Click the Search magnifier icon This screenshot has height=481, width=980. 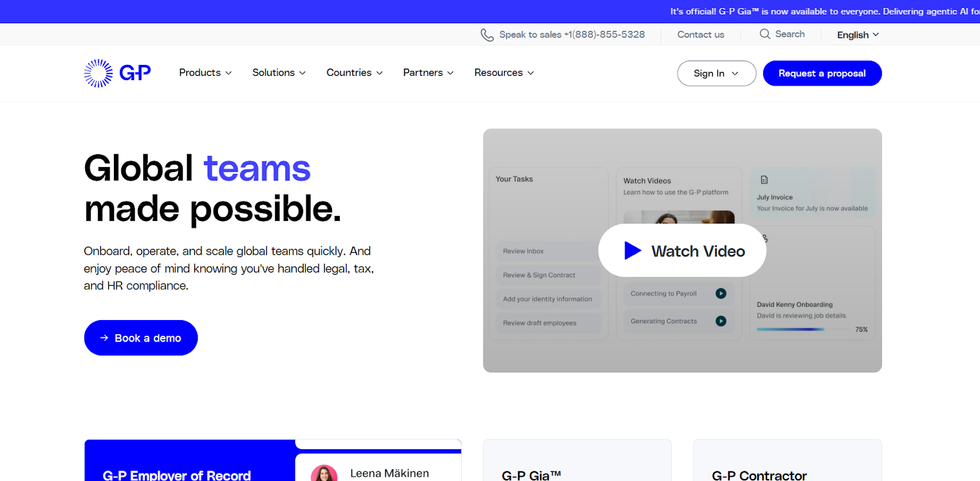coord(765,34)
